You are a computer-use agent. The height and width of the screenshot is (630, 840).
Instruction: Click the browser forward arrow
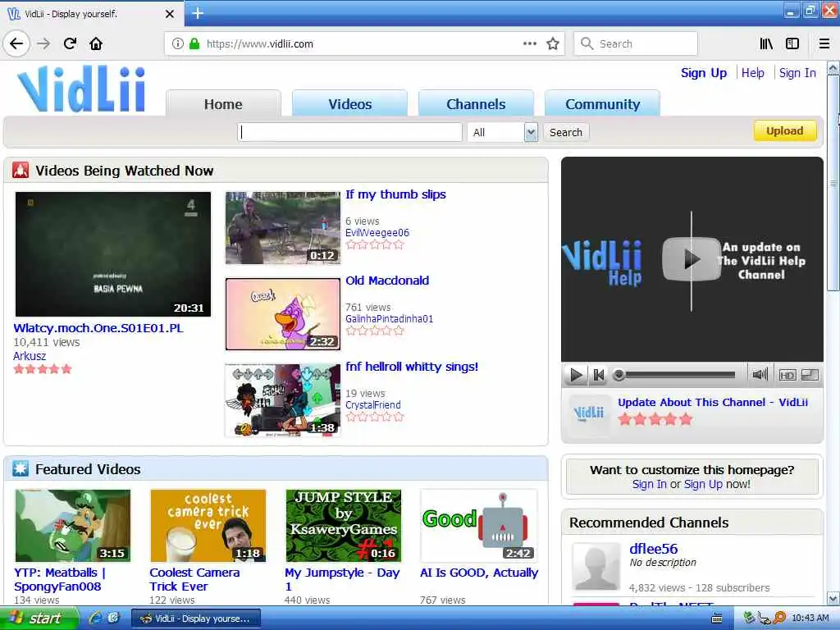click(44, 43)
